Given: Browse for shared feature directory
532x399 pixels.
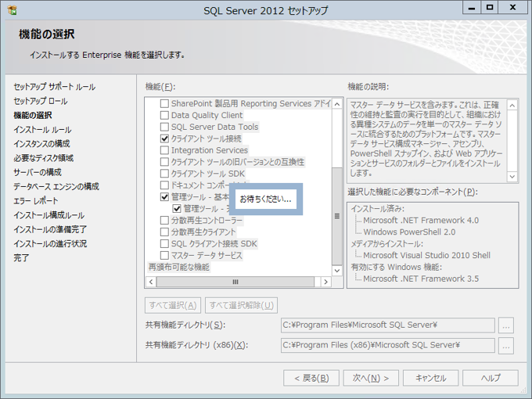Looking at the screenshot, I should click(x=506, y=325).
